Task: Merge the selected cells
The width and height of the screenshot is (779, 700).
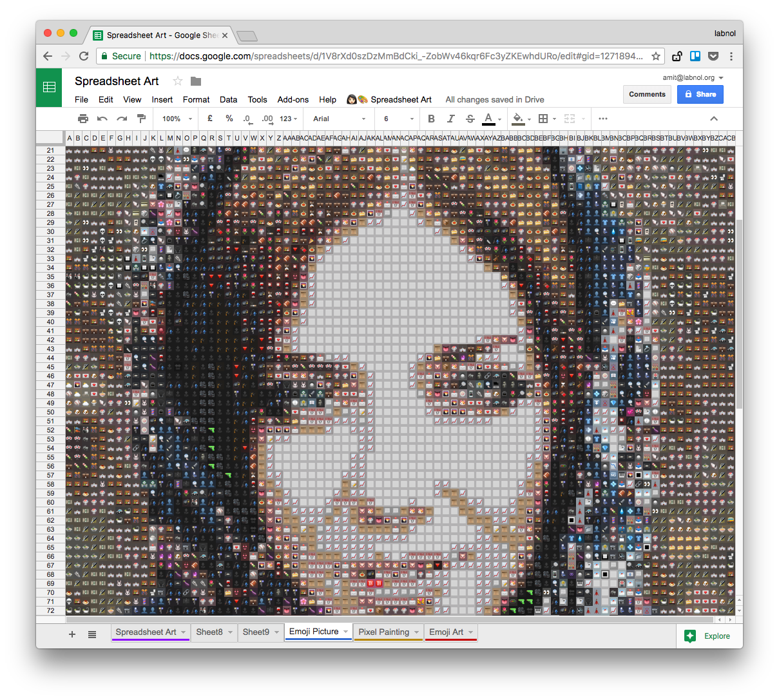Action: tap(570, 119)
